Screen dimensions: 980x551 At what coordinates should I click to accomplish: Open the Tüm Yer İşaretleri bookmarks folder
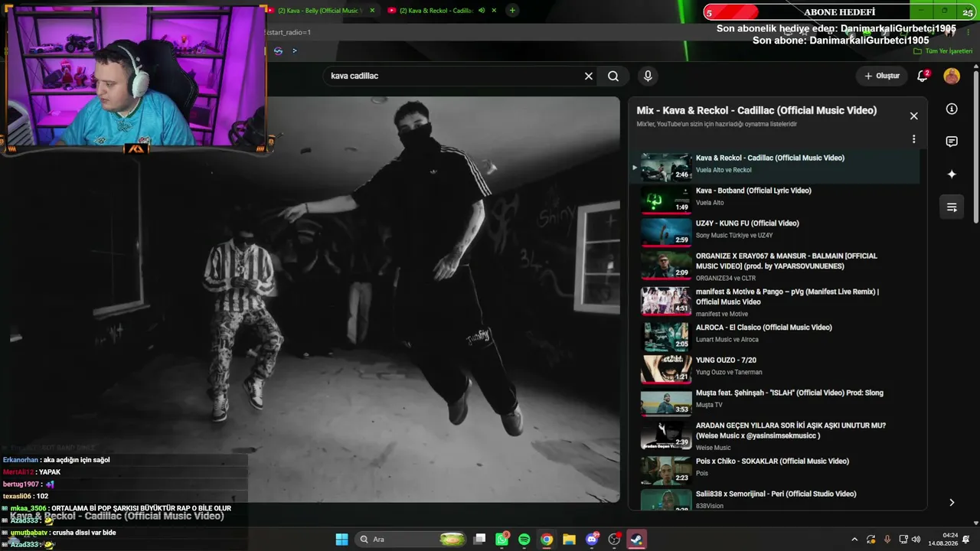[x=943, y=51]
